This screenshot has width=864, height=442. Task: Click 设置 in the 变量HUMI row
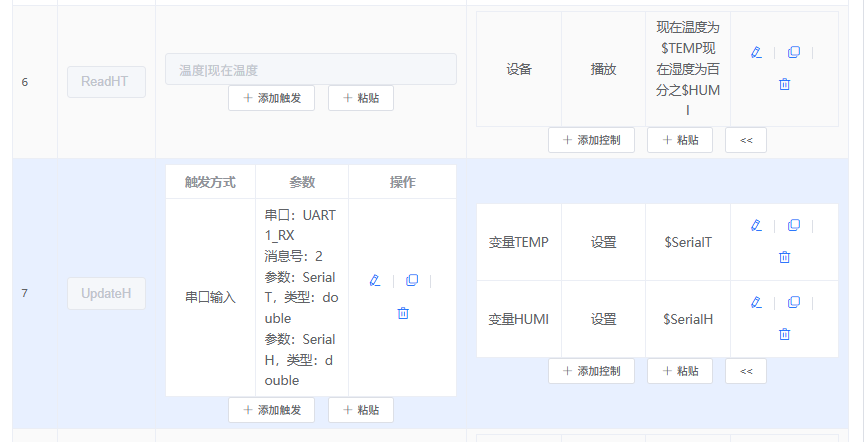point(603,319)
